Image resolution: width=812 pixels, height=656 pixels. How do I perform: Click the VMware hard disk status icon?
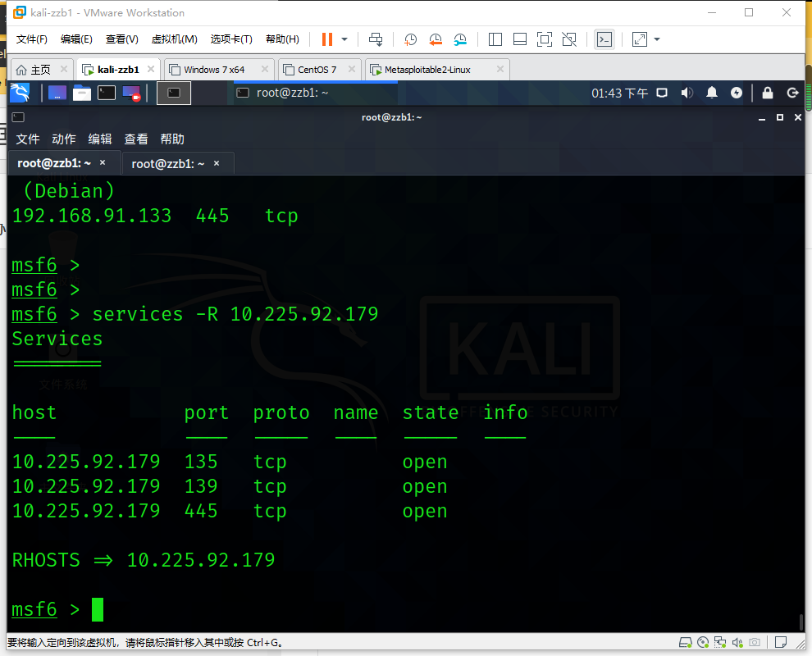(x=686, y=643)
